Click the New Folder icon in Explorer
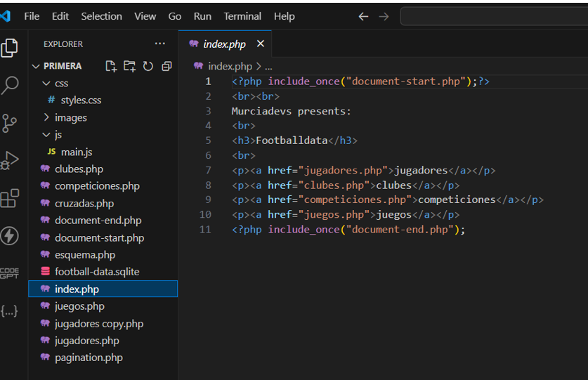The width and height of the screenshot is (588, 380). [x=129, y=66]
